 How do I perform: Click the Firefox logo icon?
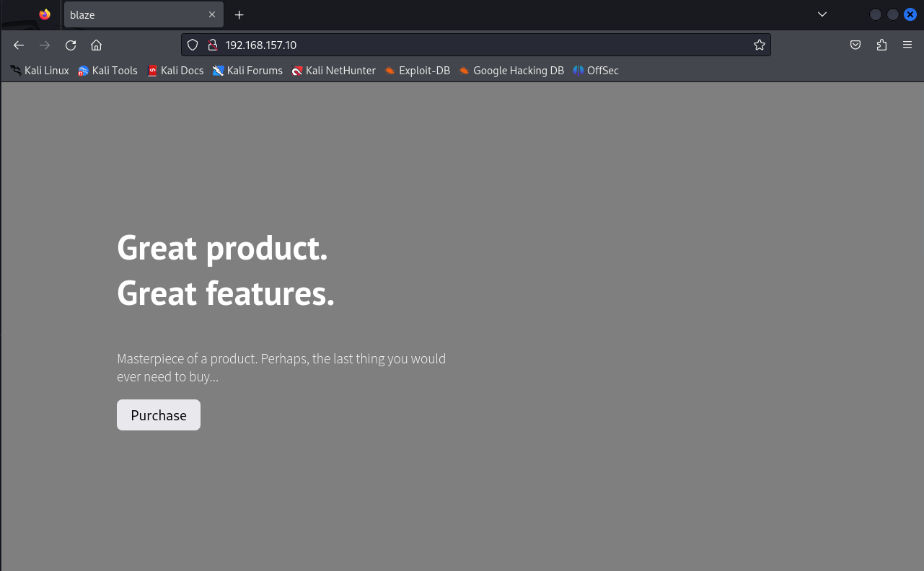45,14
